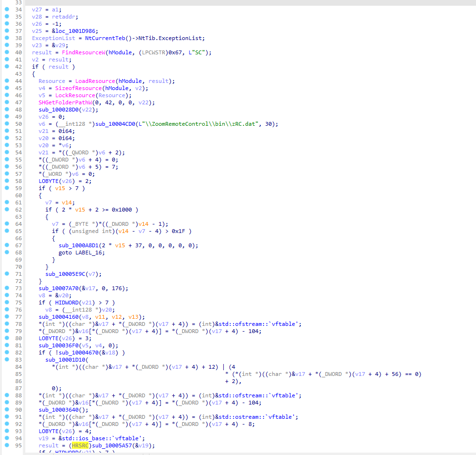Click the blue dot beside line 44

[6, 81]
